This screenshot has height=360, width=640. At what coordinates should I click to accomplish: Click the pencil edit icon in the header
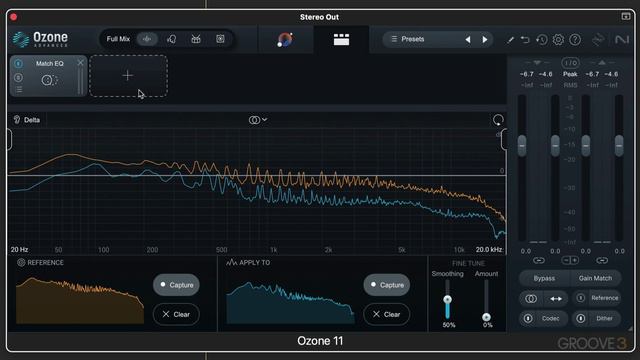(x=511, y=40)
